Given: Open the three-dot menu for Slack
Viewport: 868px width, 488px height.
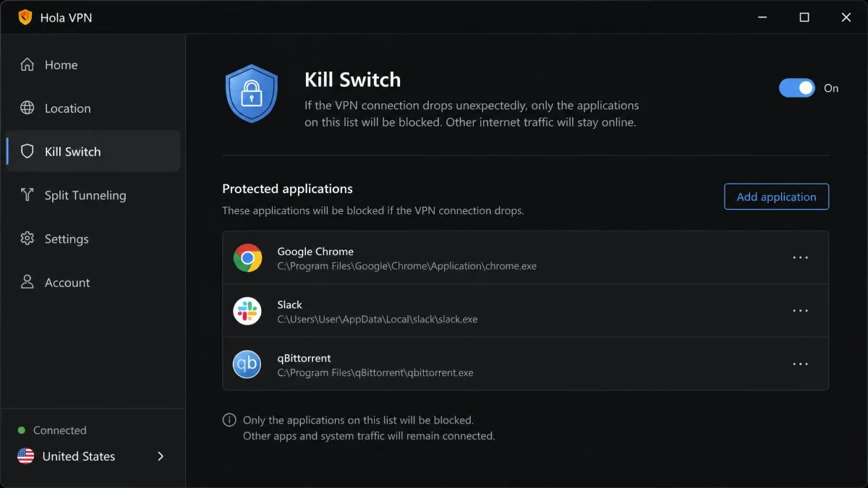Looking at the screenshot, I should (x=800, y=311).
